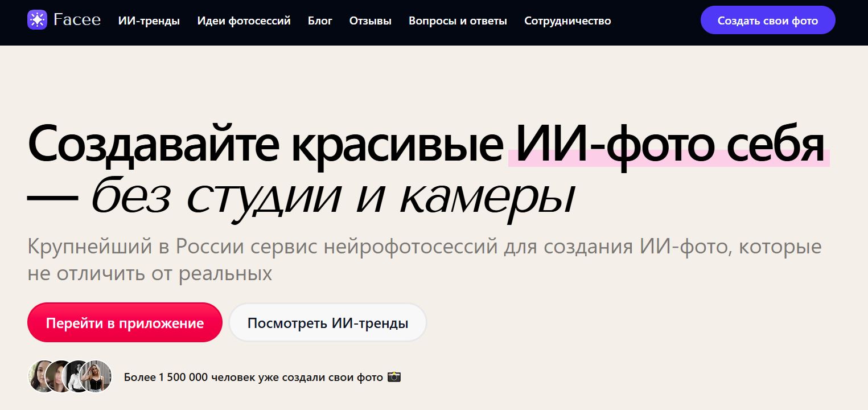The height and width of the screenshot is (410, 868).
Task: Select the camera emoji next to user count
Action: (x=394, y=377)
